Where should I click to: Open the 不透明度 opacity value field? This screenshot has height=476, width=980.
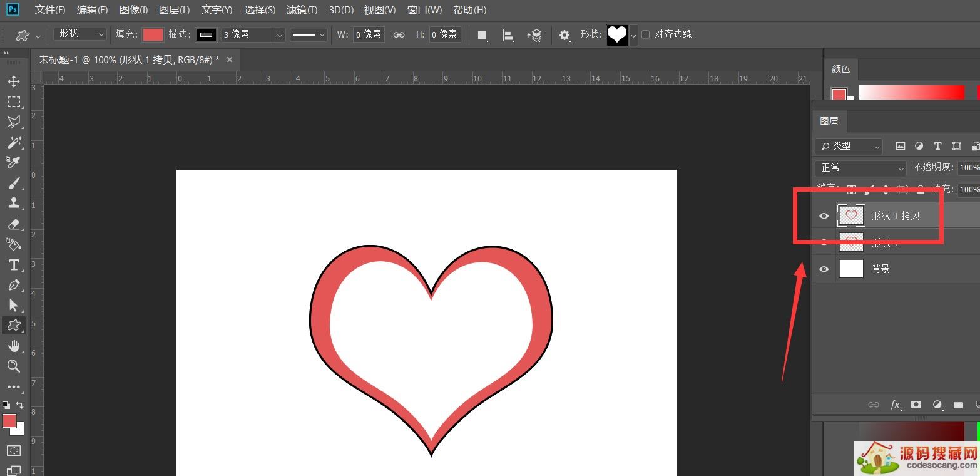969,168
